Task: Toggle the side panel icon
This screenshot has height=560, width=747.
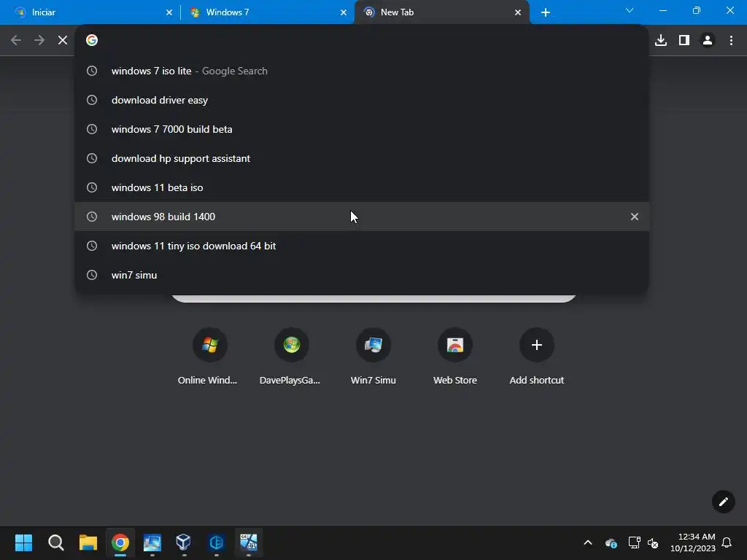Action: [684, 41]
